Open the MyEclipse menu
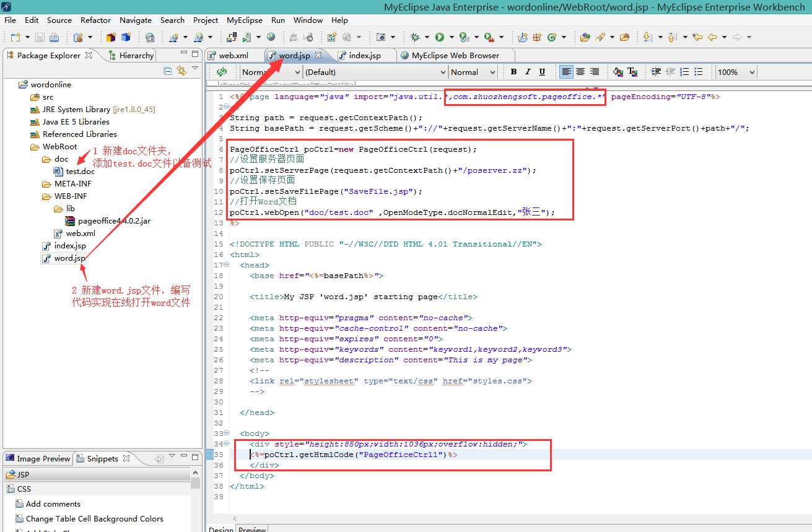Viewport: 812px width, 532px height. click(244, 20)
